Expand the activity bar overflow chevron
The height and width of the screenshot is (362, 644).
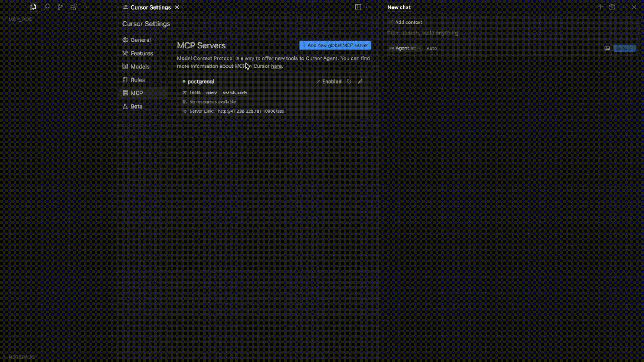pyautogui.click(x=87, y=7)
